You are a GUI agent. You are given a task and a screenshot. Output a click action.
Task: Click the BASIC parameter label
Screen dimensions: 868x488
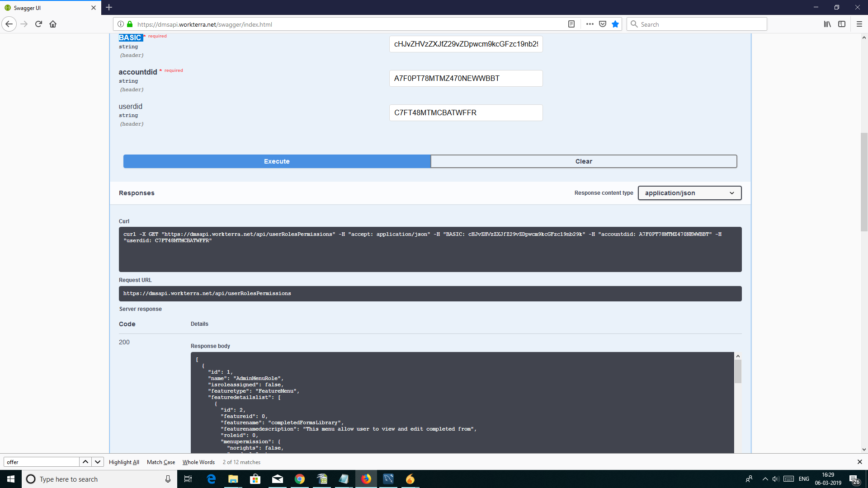[131, 38]
